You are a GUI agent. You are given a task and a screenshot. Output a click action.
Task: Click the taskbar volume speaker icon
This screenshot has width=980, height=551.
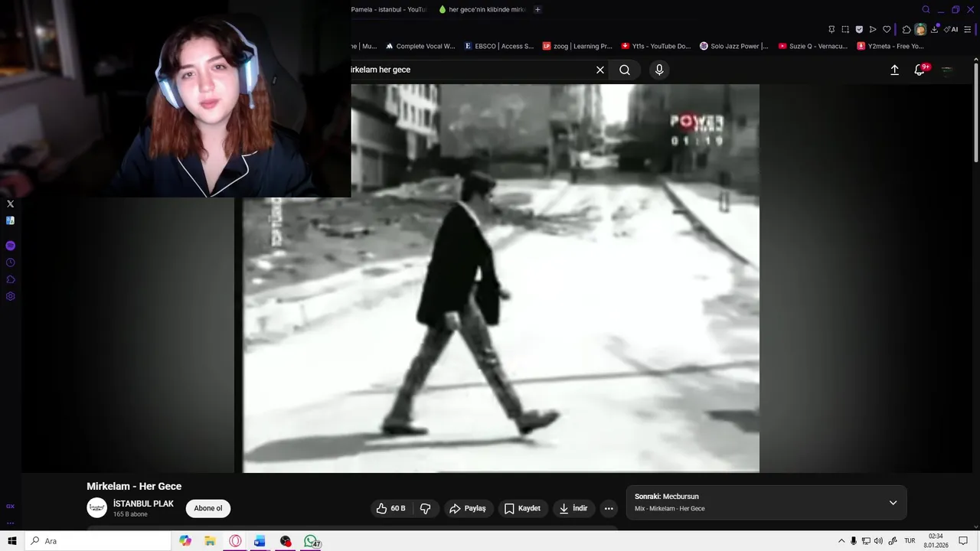(x=878, y=541)
